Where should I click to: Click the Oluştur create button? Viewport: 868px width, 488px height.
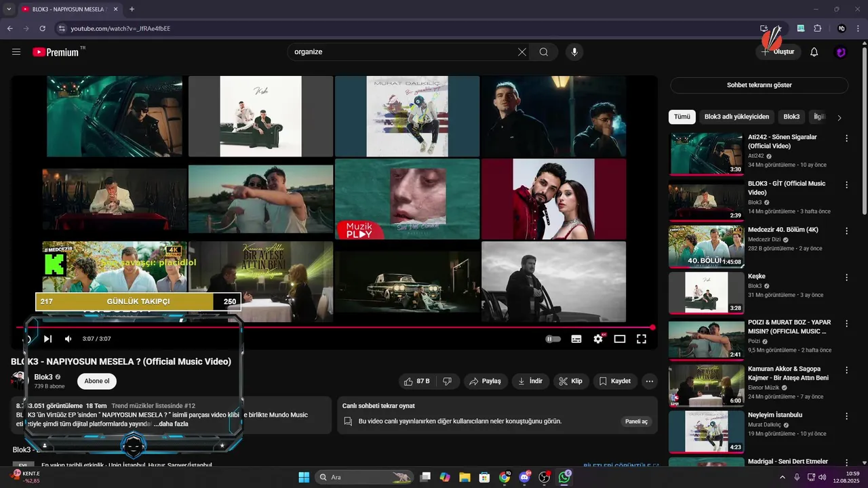click(778, 52)
